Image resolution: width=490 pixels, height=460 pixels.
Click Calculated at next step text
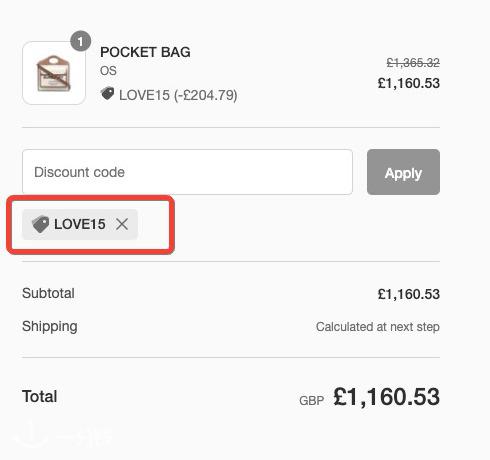coord(378,327)
